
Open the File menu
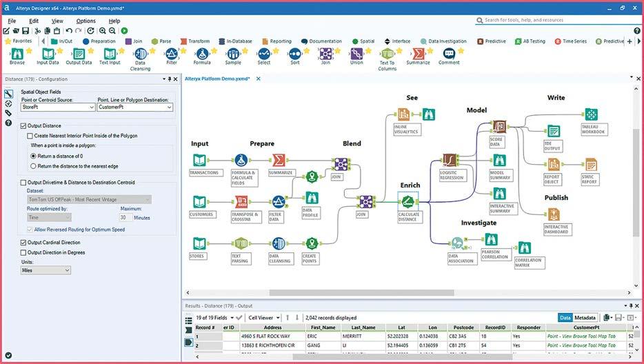click(12, 21)
